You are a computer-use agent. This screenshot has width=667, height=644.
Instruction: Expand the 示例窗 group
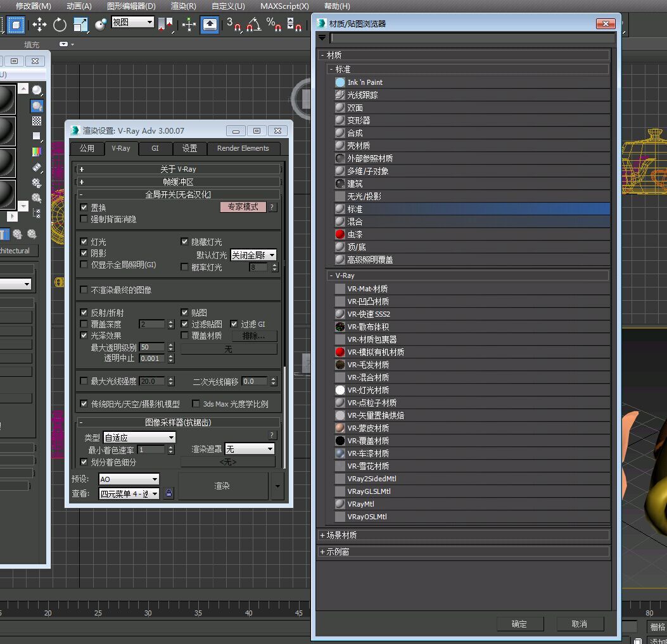[x=464, y=552]
